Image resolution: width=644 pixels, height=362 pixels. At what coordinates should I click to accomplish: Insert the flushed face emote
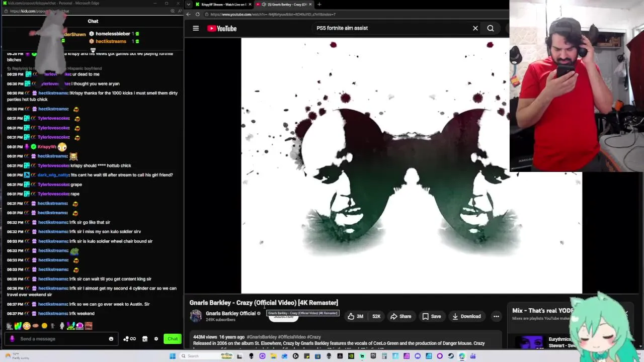(x=27, y=326)
